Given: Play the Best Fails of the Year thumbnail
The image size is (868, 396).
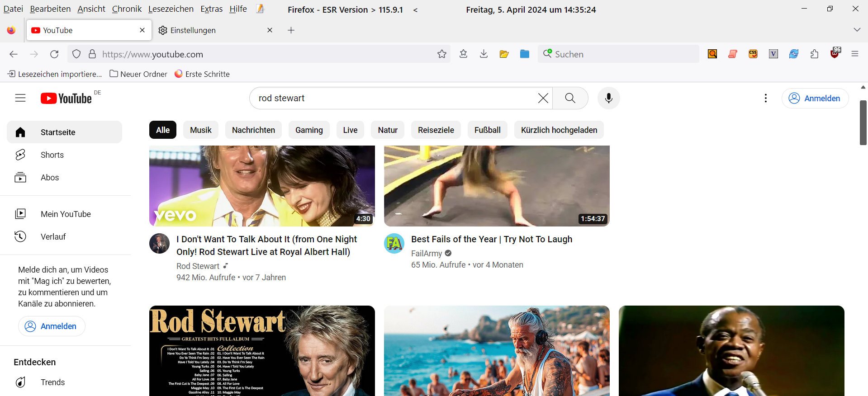Looking at the screenshot, I should 496,185.
